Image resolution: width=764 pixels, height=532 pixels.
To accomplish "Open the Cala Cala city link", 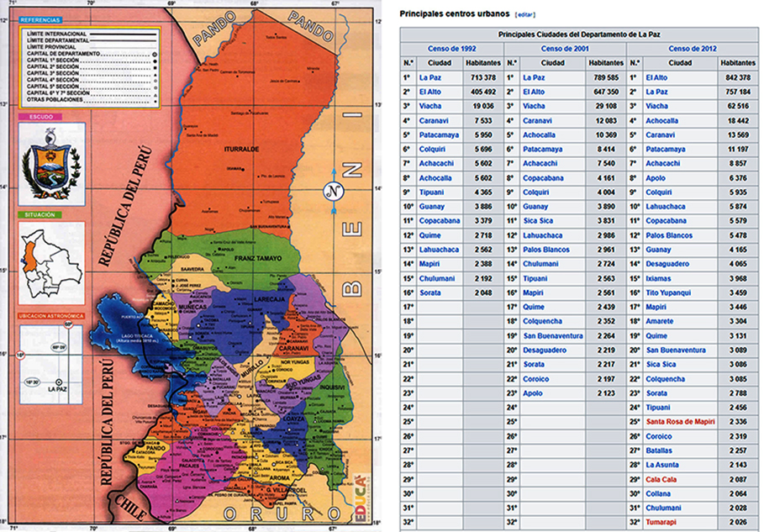I will point(661,478).
